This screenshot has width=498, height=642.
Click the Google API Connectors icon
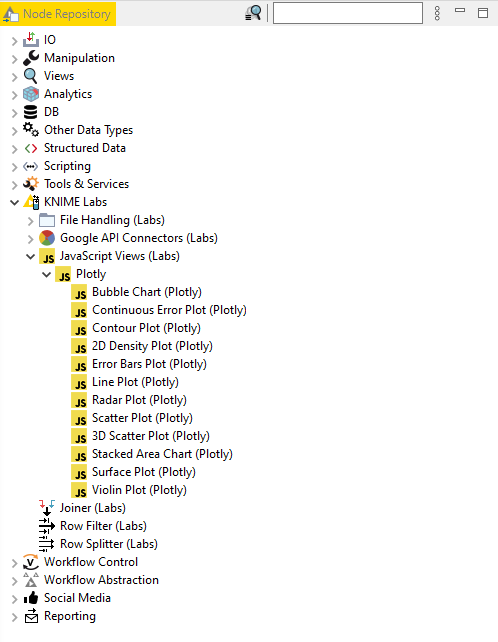point(47,238)
